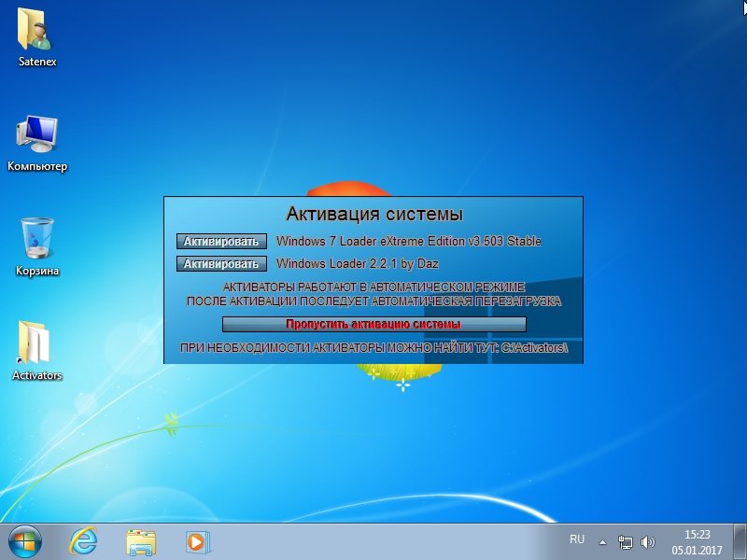747x560 pixels.
Task: Open the network status tray icon
Action: (x=625, y=542)
